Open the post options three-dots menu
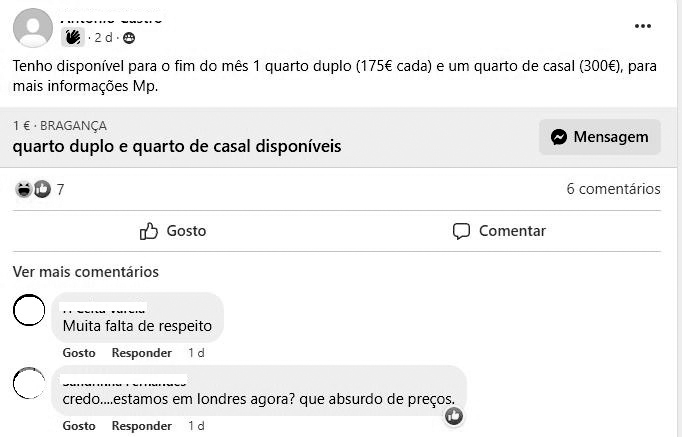The width and height of the screenshot is (682, 437). click(x=642, y=26)
